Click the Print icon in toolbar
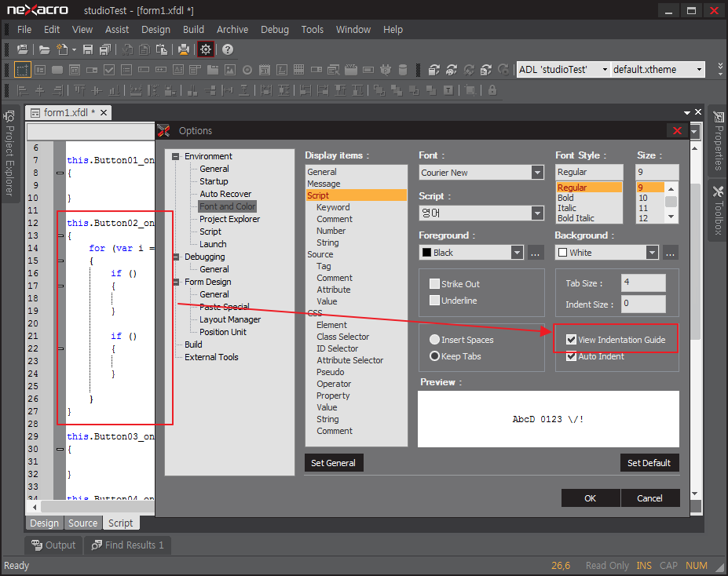 (183, 49)
